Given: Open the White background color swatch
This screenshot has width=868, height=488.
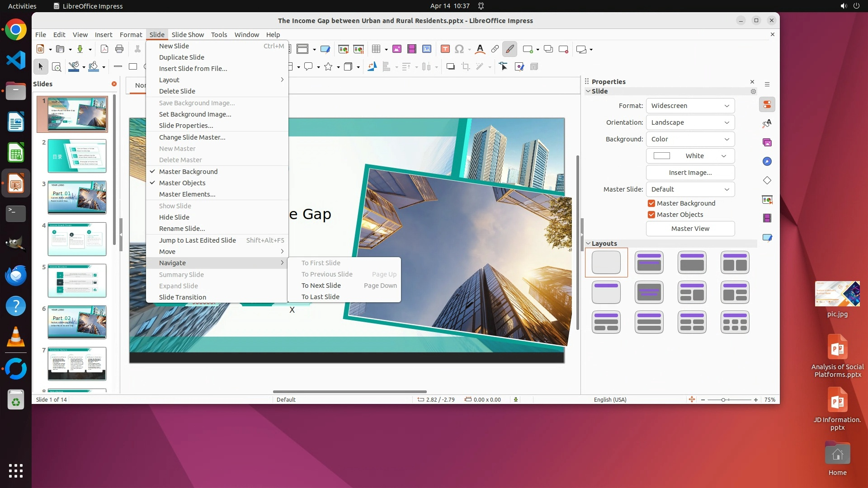Looking at the screenshot, I should point(690,156).
